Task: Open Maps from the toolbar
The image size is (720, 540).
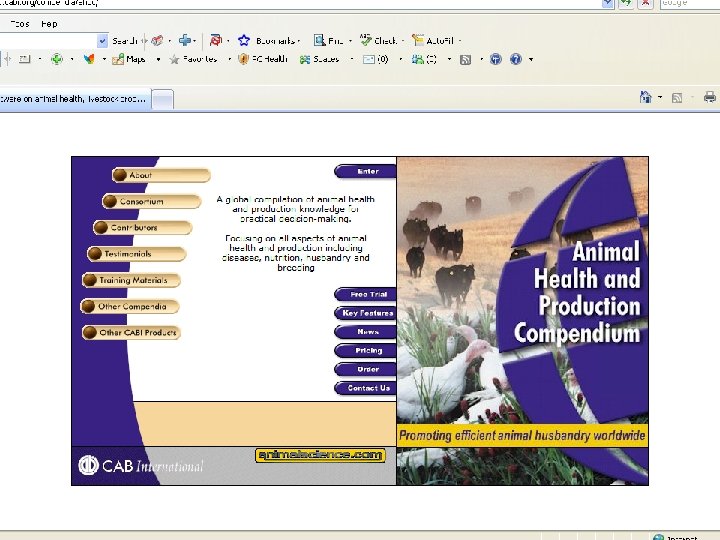Action: coord(129,59)
